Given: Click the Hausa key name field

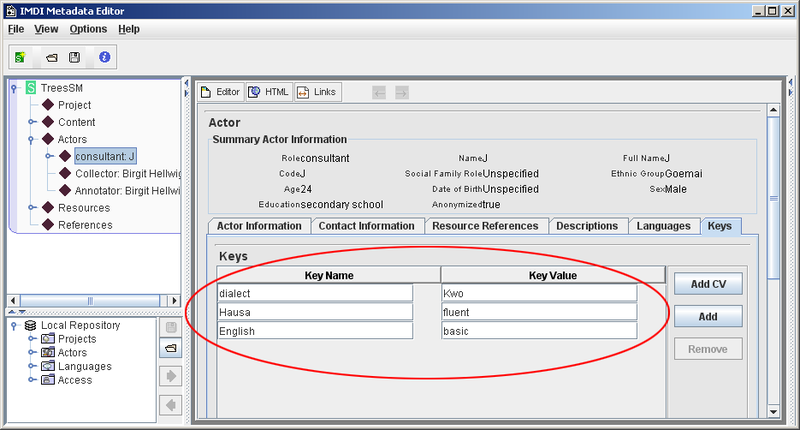Looking at the screenshot, I should 315,312.
